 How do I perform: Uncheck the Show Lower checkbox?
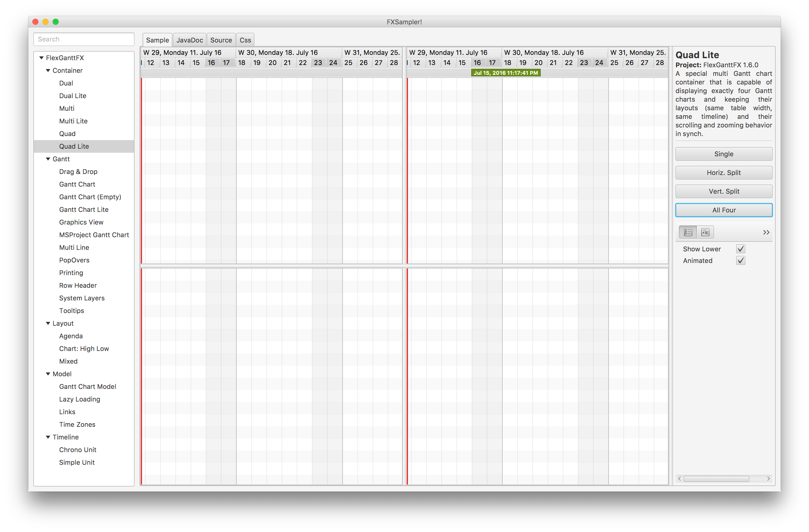tap(740, 249)
